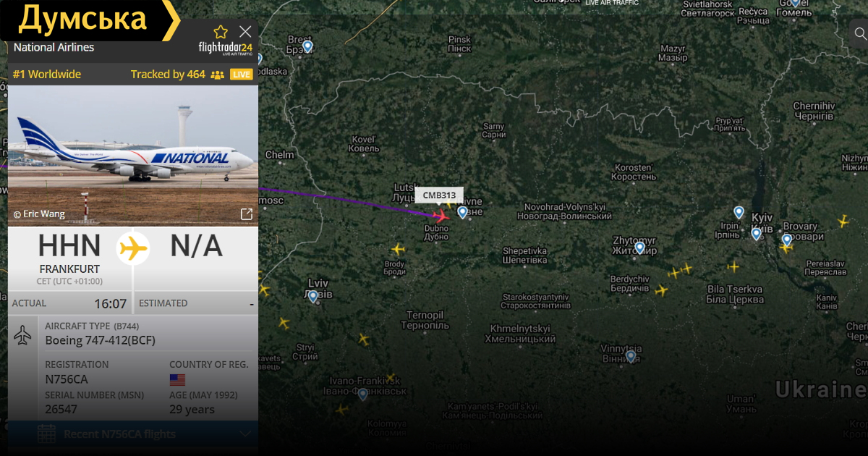Click the Brest airport pin marker
Image resolution: width=868 pixels, height=456 pixels.
tap(307, 46)
